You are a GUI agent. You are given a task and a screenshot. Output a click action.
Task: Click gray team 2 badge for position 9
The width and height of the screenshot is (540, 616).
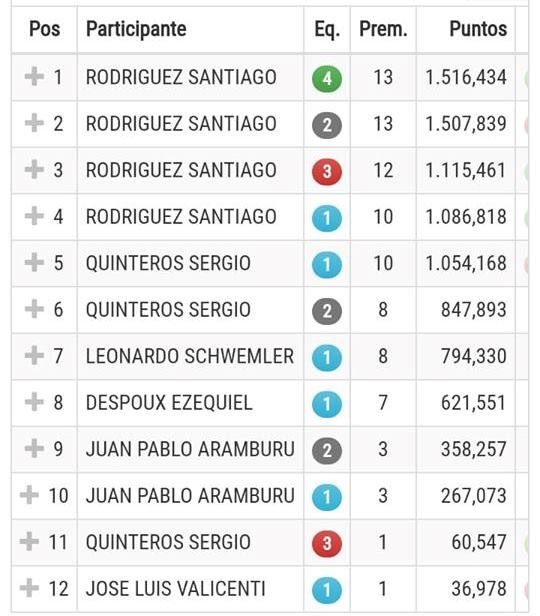coord(327,451)
